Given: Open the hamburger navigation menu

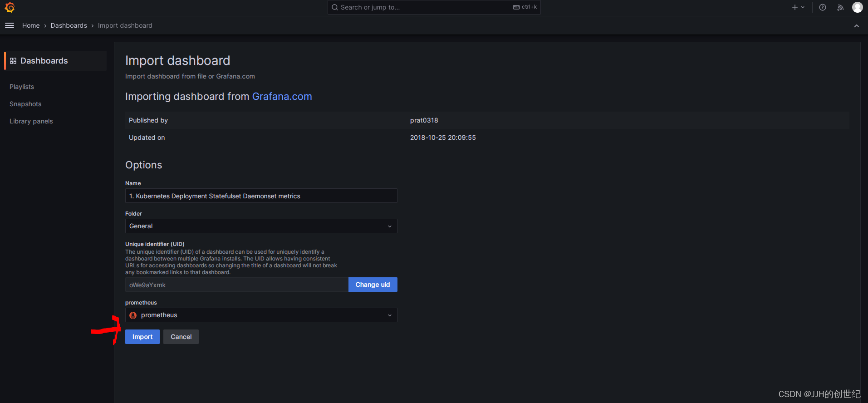Looking at the screenshot, I should tap(10, 25).
